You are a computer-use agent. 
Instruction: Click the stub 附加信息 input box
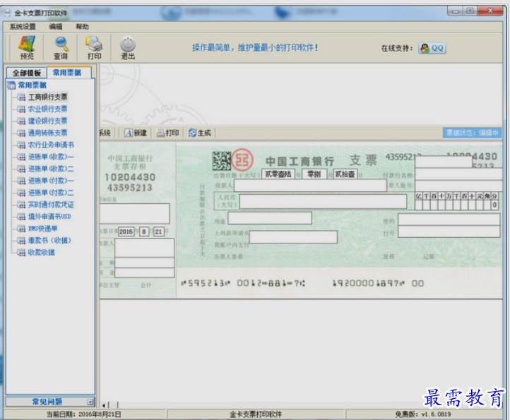135,214
